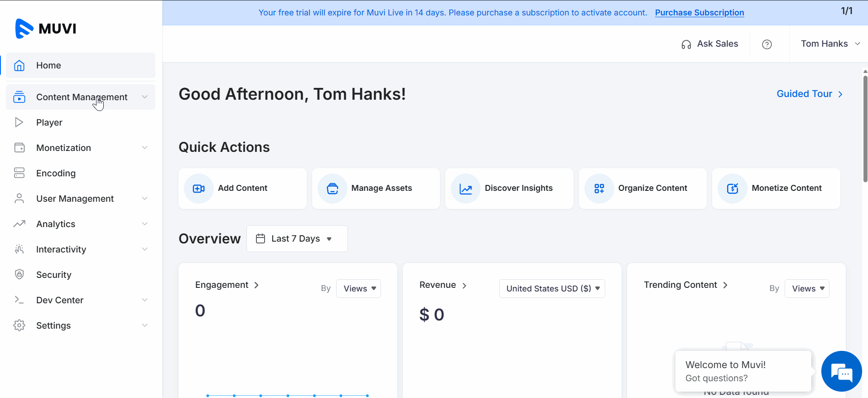Click the help question mark icon

[767, 44]
